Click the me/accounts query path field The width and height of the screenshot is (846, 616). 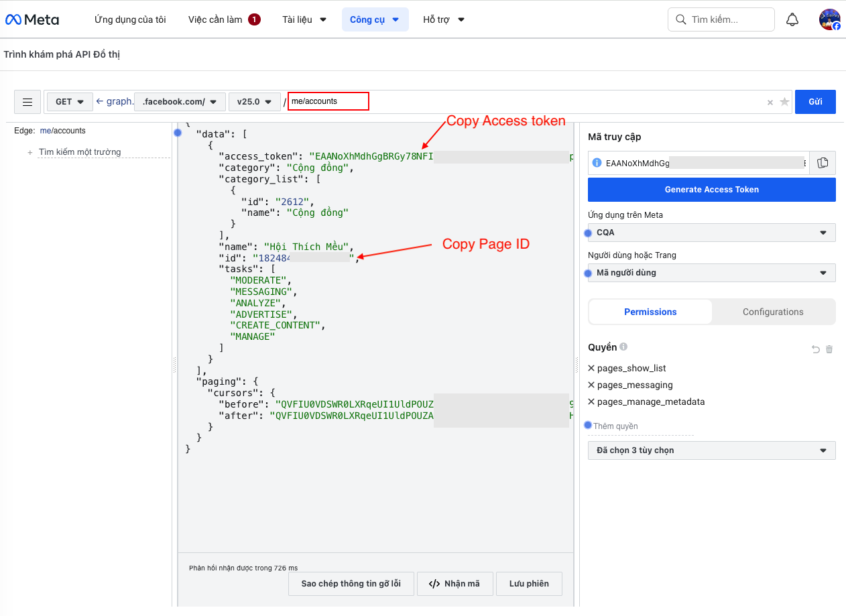(328, 101)
